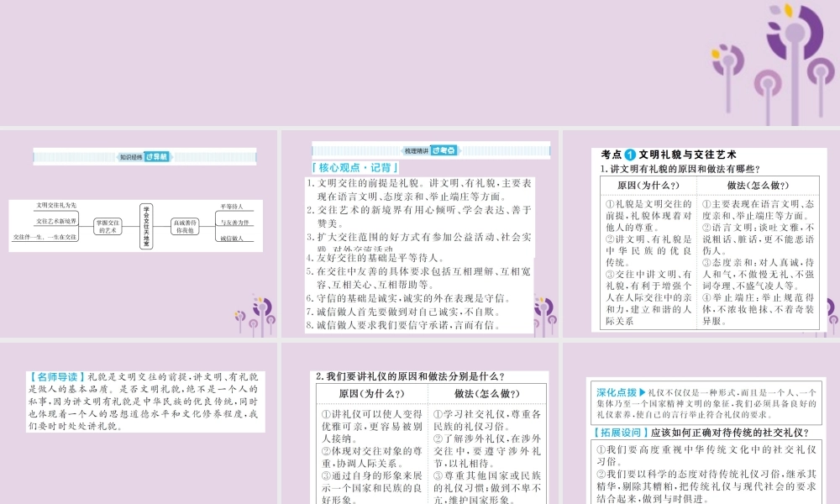
Task: Click question 2.我们要讲礼仪的原因和做法
Action: pos(410,376)
